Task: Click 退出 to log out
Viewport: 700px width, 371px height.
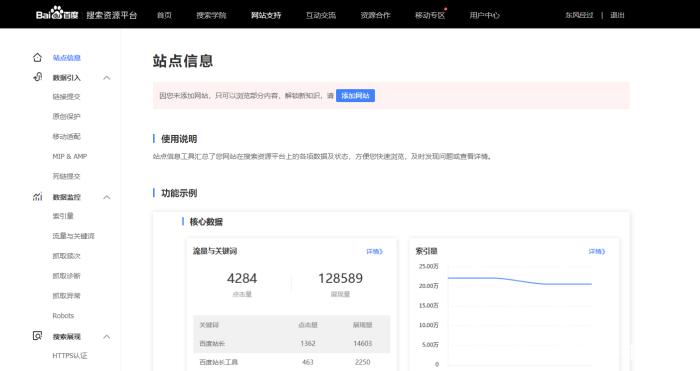Action: [617, 15]
